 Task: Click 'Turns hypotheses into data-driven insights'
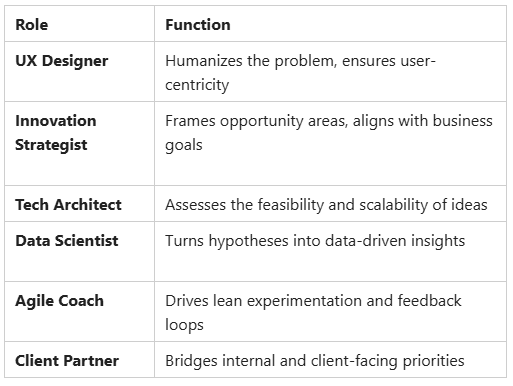315,241
